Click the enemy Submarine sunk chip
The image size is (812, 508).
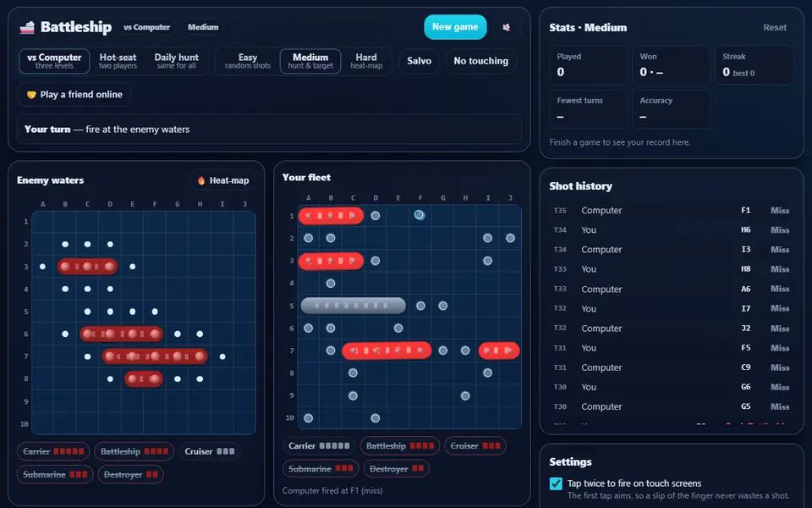pos(56,474)
